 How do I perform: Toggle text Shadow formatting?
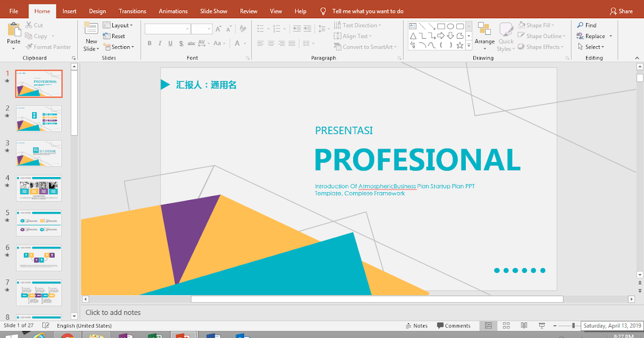181,43
